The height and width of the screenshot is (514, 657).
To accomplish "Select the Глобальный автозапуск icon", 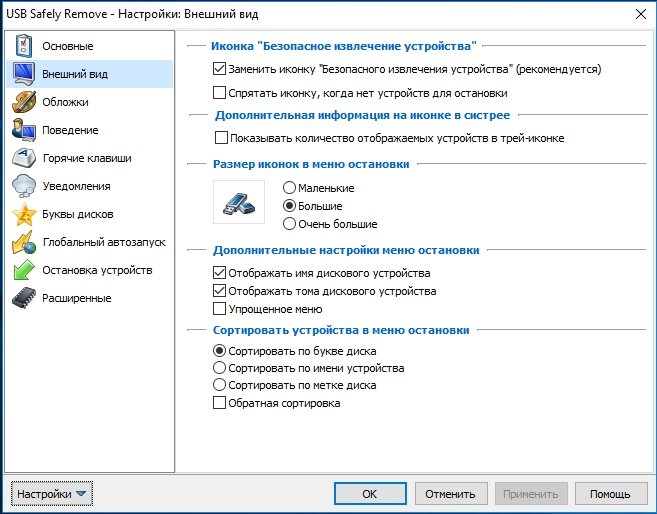I will pyautogui.click(x=23, y=242).
